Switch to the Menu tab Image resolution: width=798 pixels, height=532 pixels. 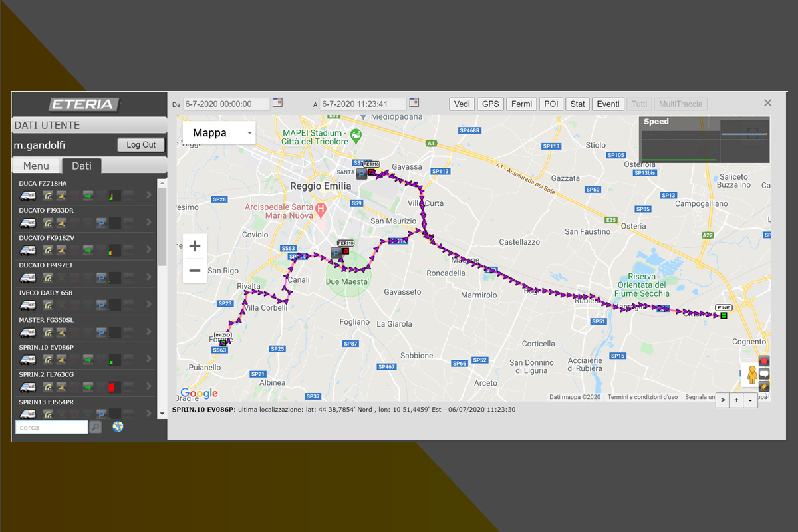coord(36,166)
